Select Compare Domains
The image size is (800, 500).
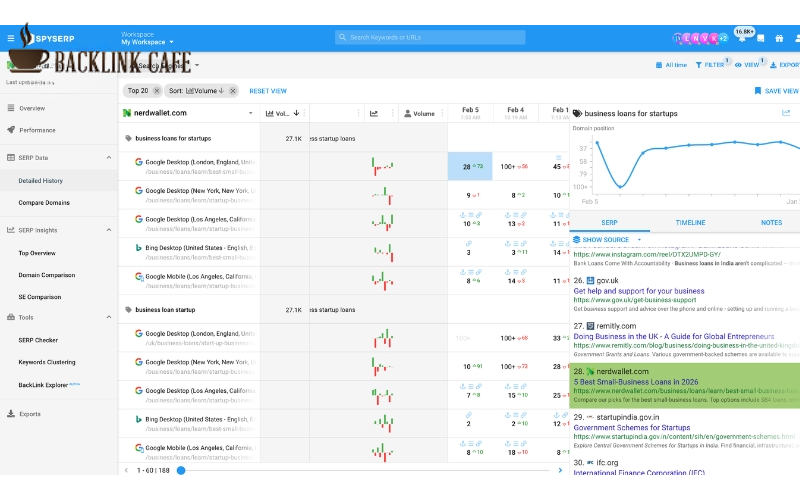tap(44, 203)
